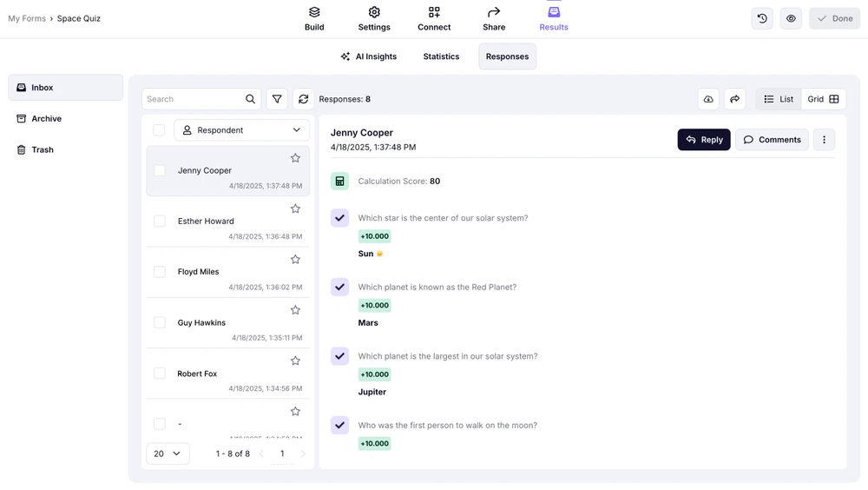
Task: Click the preview eye icon
Action: pos(791,18)
